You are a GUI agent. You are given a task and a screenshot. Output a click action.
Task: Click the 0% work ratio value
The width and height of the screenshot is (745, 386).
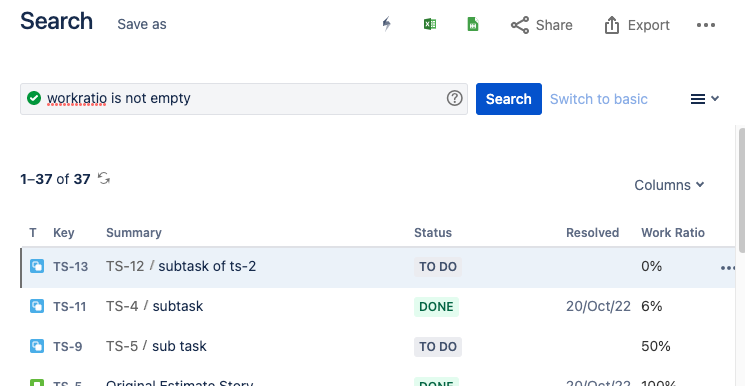pos(651,266)
